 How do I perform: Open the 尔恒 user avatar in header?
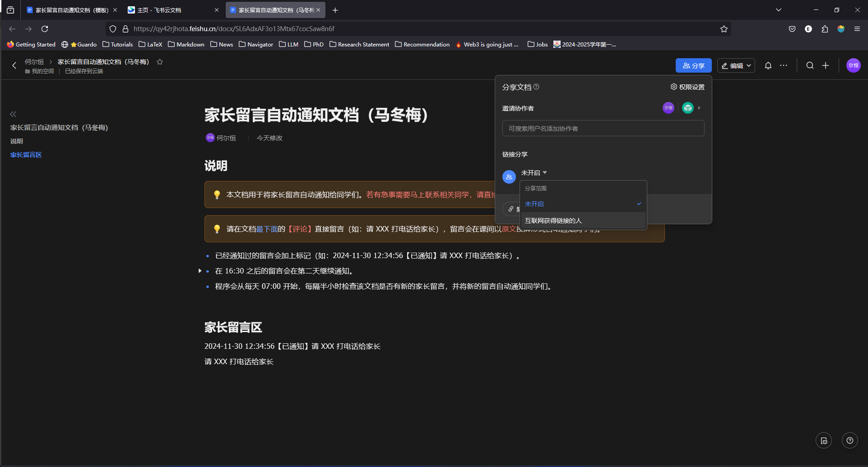[x=853, y=65]
